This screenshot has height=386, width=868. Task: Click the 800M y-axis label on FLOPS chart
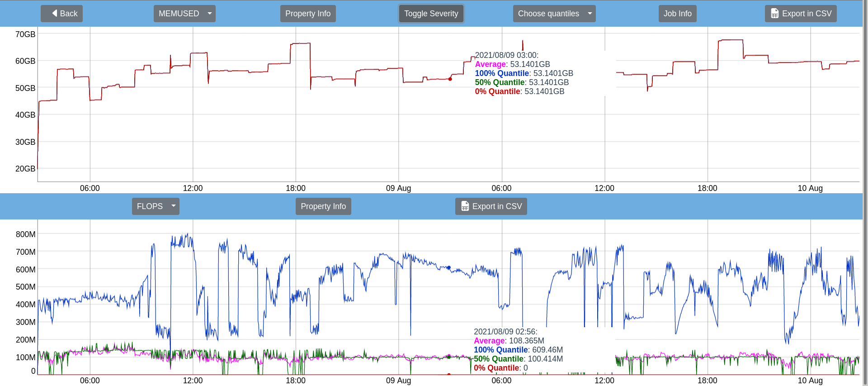point(25,234)
